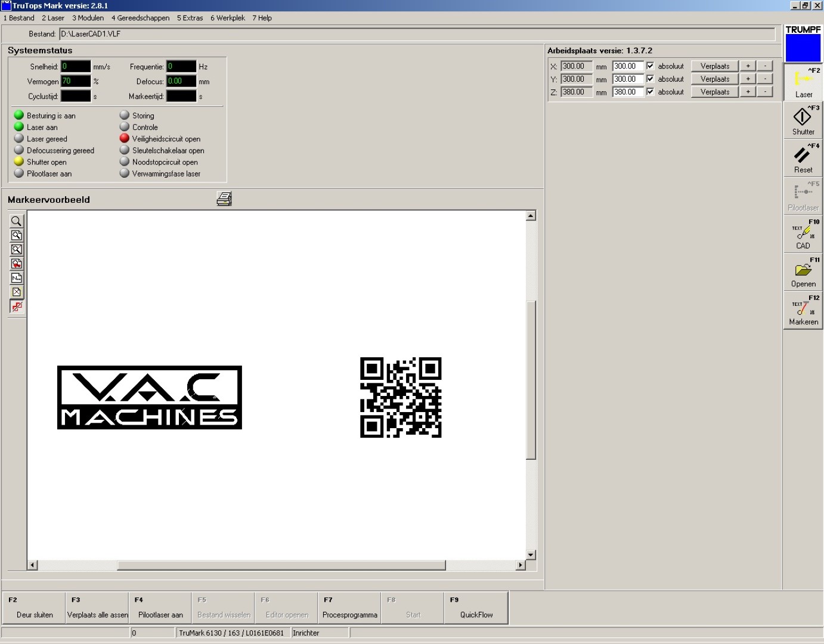Click plus stepper for Y axis
This screenshot has width=824, height=644.
[x=748, y=79]
